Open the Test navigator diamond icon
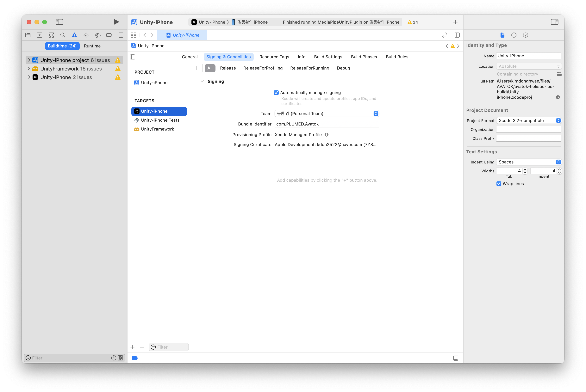The image size is (586, 392). [86, 35]
